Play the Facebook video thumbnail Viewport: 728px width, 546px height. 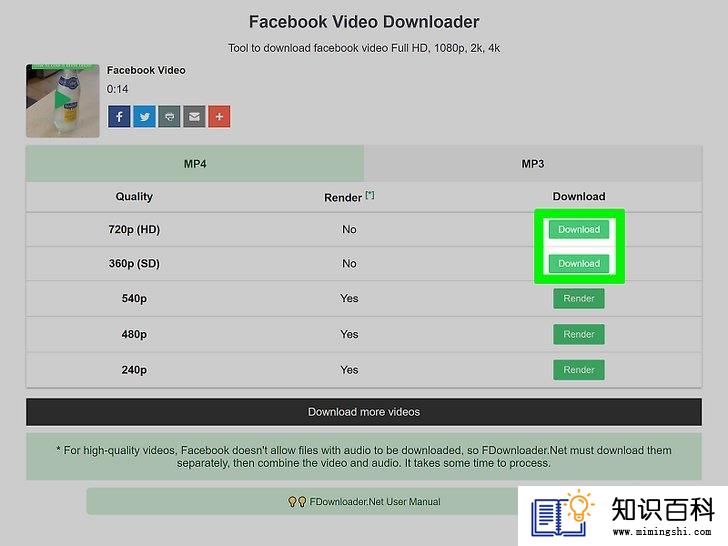point(63,101)
